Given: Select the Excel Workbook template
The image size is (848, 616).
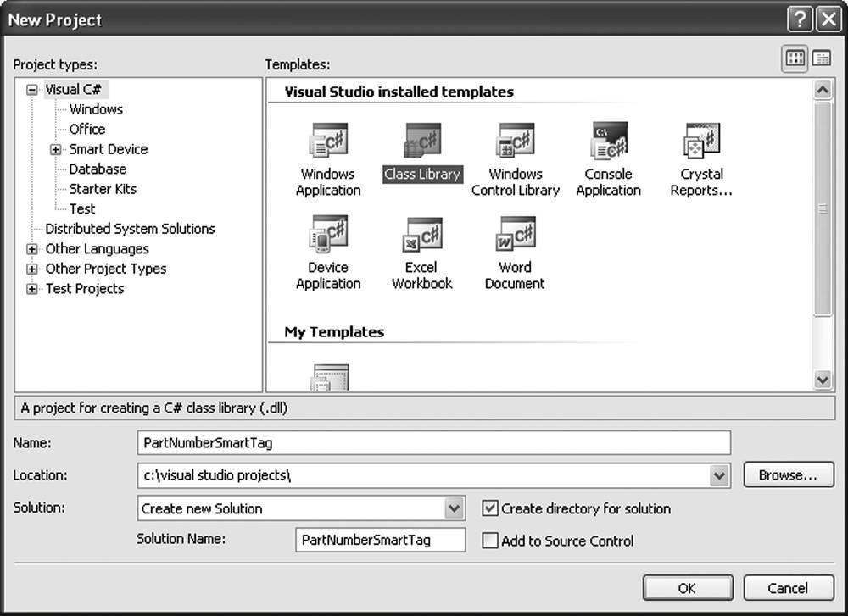Looking at the screenshot, I should click(421, 233).
